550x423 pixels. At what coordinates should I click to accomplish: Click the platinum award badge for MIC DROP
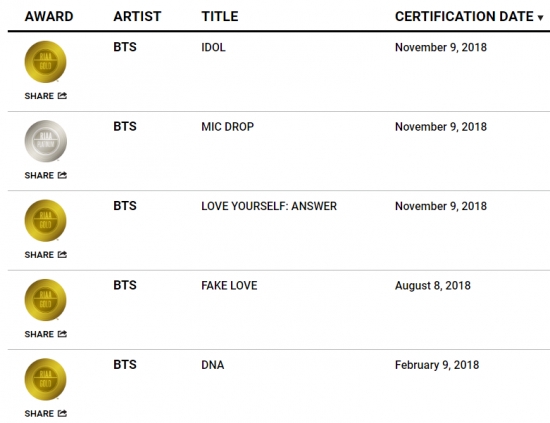46,141
